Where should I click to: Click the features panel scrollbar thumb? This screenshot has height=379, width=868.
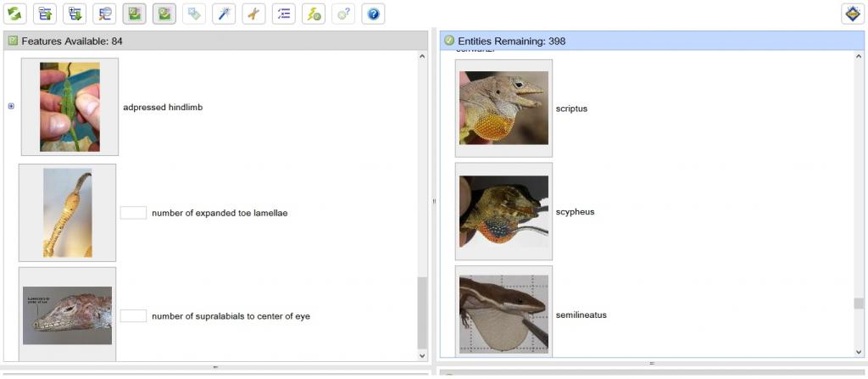pos(421,312)
